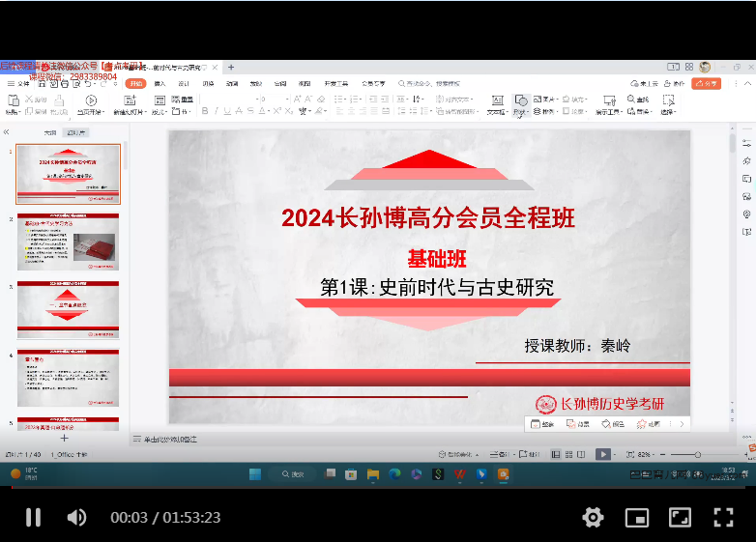
Task: Select slide 4 thumbnail
Action: click(68, 378)
